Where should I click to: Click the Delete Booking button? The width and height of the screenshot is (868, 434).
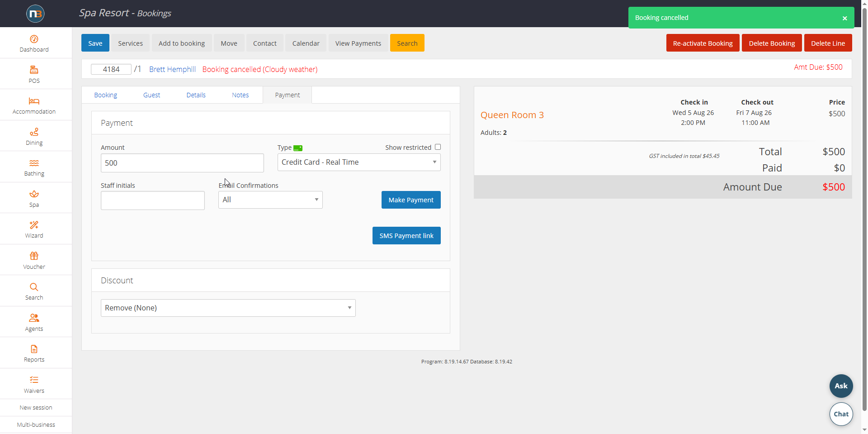(x=772, y=43)
